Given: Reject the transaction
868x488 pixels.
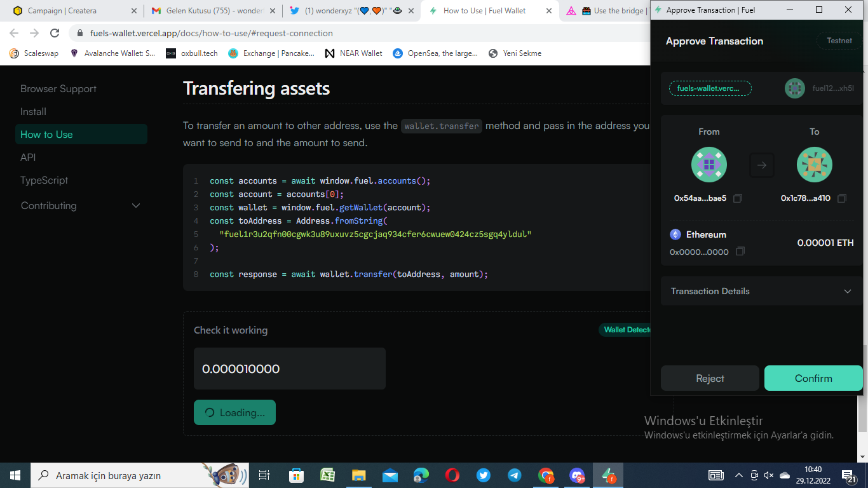Looking at the screenshot, I should click(710, 378).
